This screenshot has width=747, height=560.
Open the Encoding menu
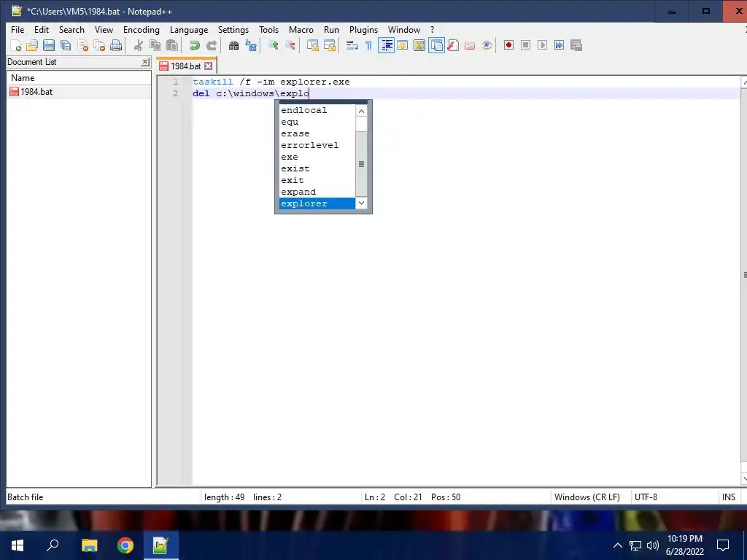[x=142, y=29]
